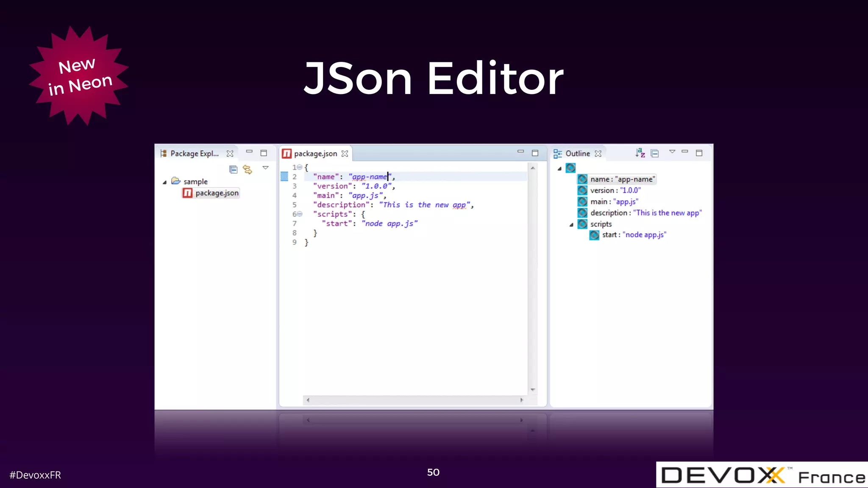
Task: Click editor horizontal scrollbar right arrow
Action: [521, 400]
